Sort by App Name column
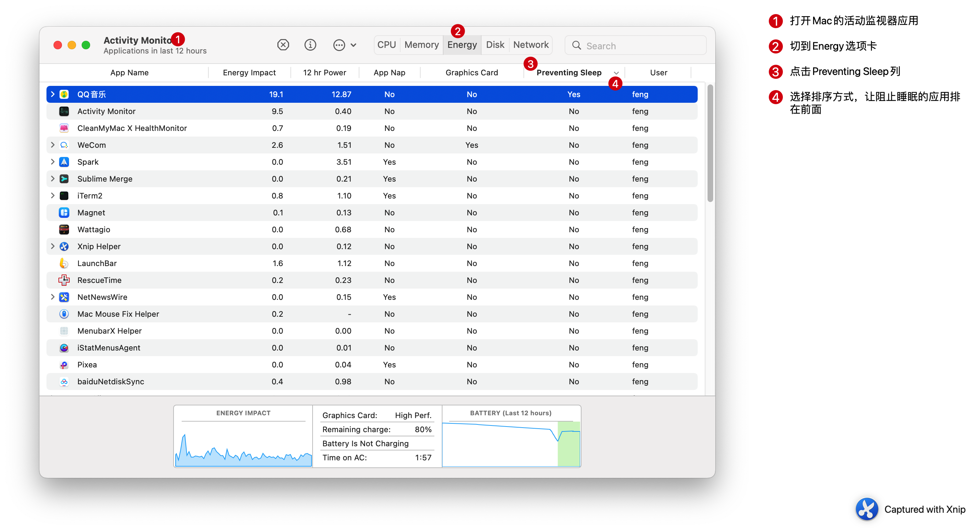The width and height of the screenshot is (980, 530). [x=129, y=72]
